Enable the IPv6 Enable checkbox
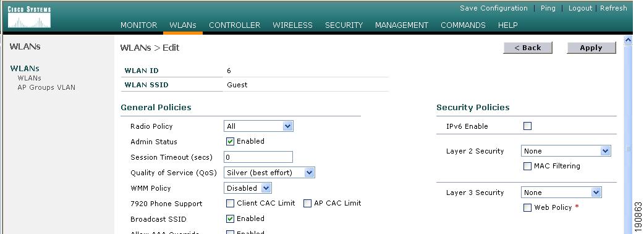The width and height of the screenshot is (644, 234). point(527,126)
